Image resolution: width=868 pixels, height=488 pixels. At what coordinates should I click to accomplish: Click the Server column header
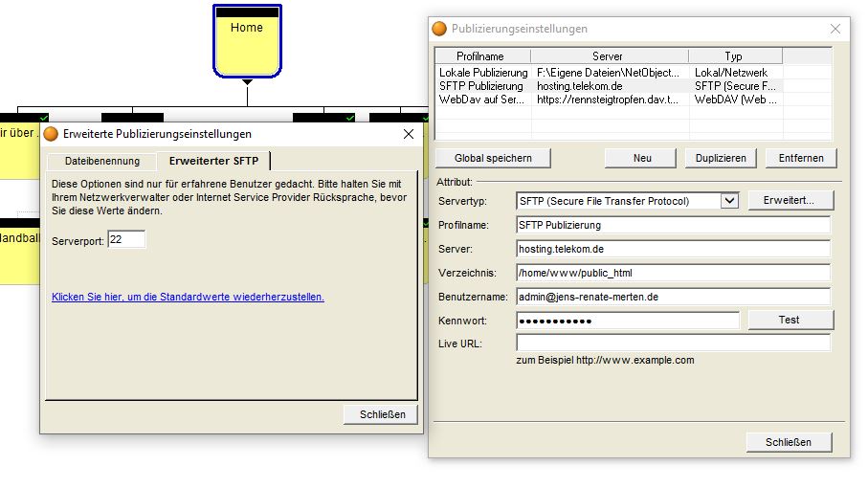coord(610,56)
